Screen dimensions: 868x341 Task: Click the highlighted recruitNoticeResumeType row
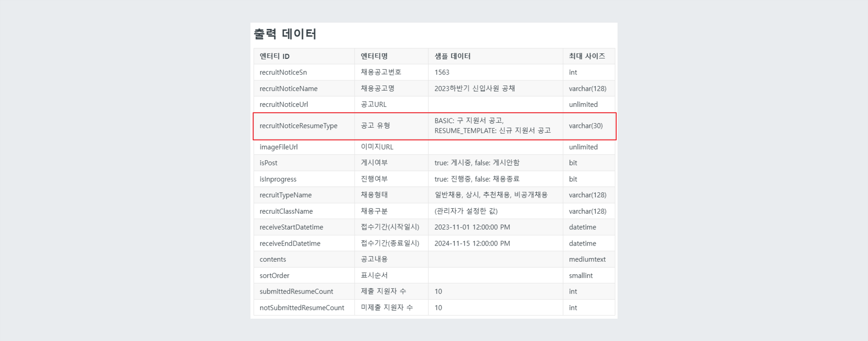click(298, 126)
